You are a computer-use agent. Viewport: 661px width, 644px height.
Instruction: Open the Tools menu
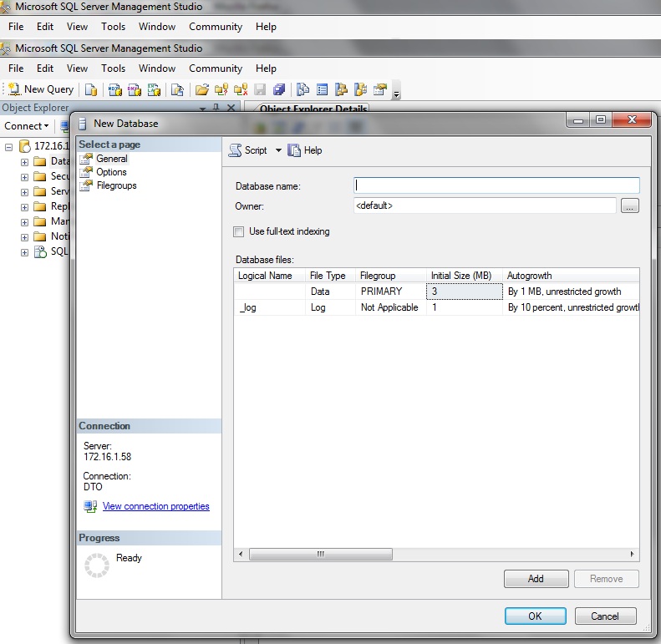113,68
